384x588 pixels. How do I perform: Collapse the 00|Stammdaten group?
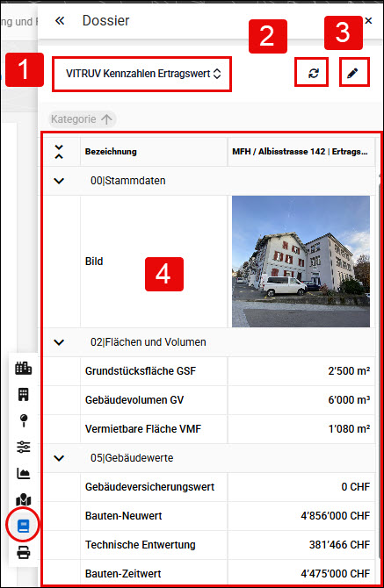point(59,181)
